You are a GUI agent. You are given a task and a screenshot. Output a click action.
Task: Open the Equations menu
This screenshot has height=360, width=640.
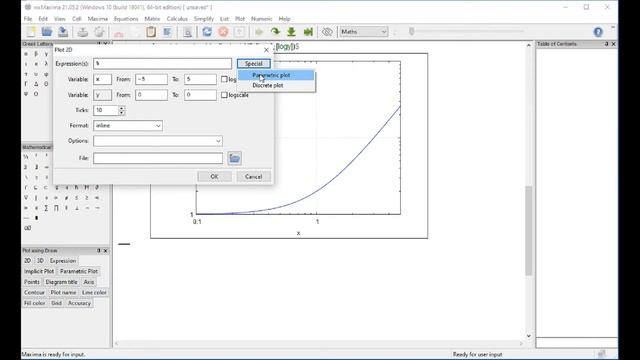tap(126, 19)
